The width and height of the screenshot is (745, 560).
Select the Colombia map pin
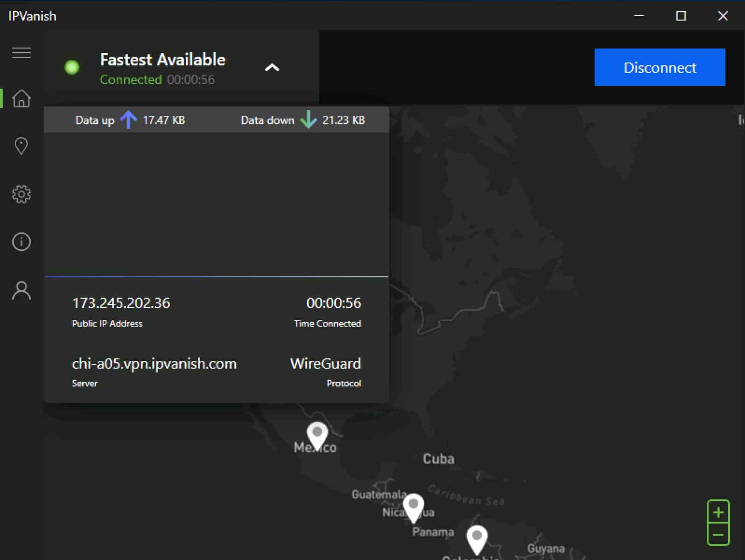pyautogui.click(x=477, y=539)
